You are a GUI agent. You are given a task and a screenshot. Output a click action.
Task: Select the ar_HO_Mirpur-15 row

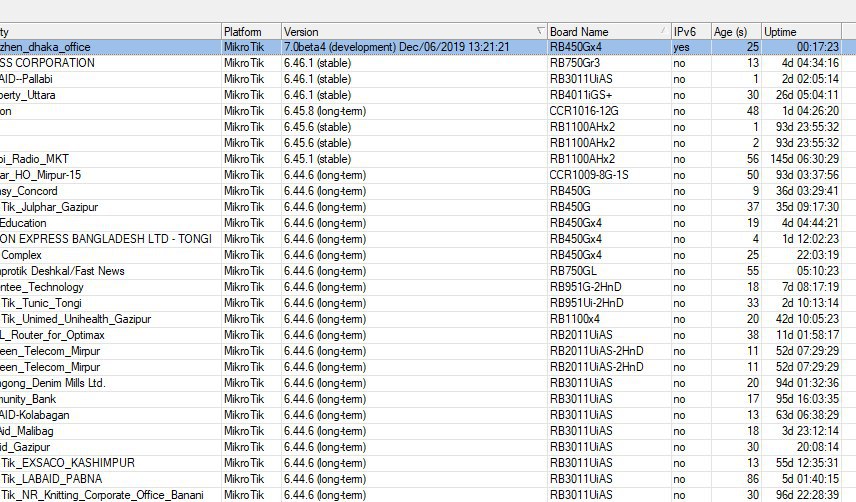pos(428,175)
